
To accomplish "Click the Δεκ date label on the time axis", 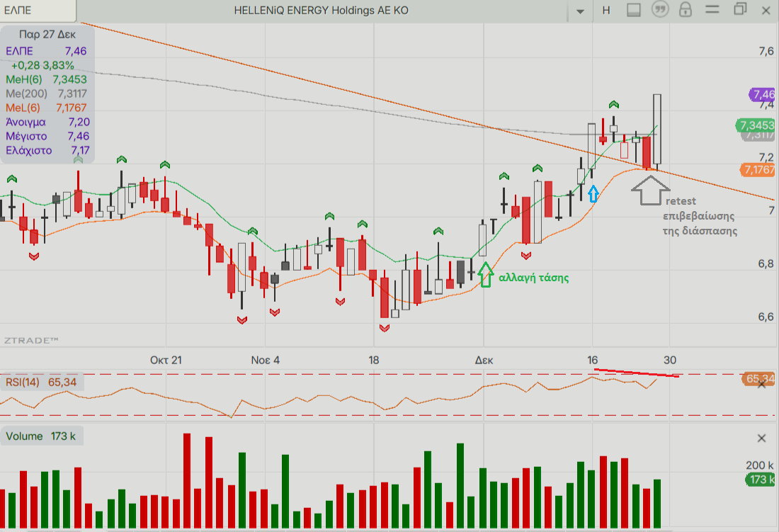I will 484,360.
